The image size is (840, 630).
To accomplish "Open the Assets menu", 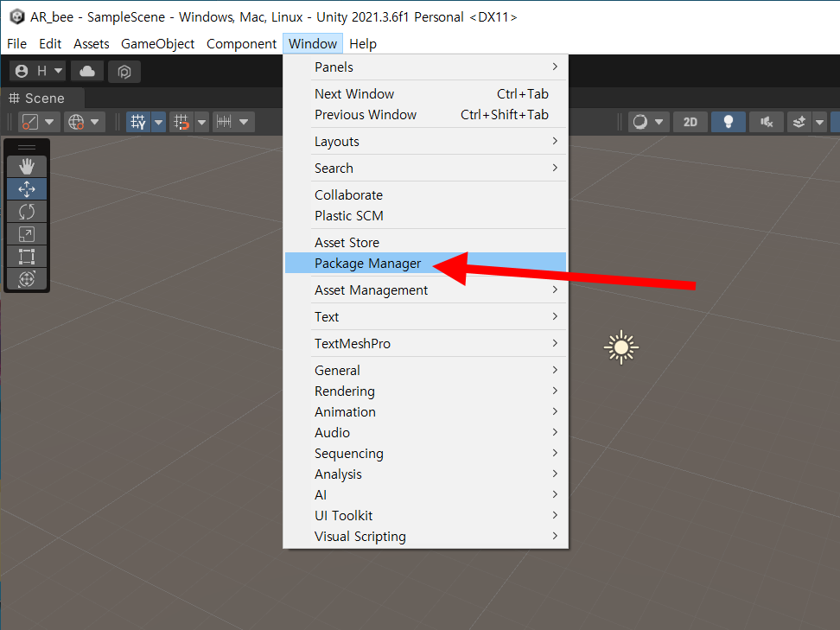I will tap(91, 44).
